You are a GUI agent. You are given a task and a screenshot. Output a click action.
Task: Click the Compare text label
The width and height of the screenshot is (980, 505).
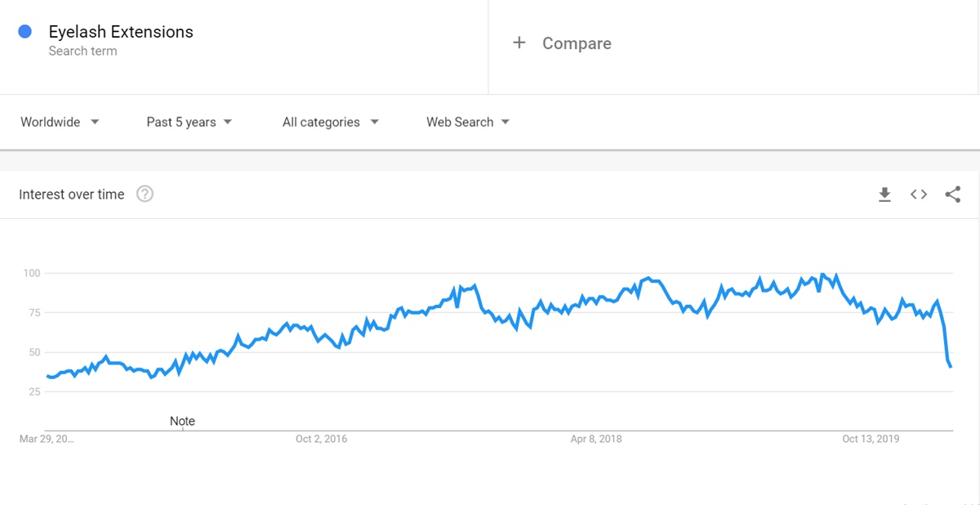click(577, 43)
